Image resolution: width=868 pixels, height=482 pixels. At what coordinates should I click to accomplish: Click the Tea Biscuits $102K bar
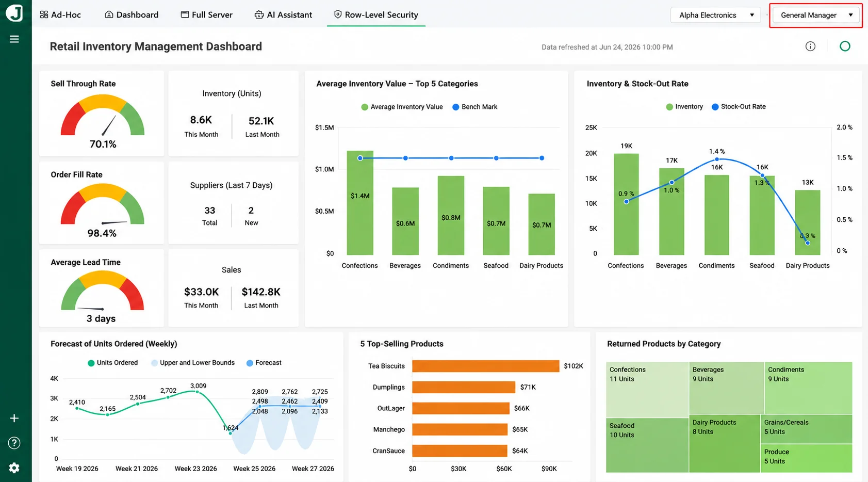(x=486, y=366)
